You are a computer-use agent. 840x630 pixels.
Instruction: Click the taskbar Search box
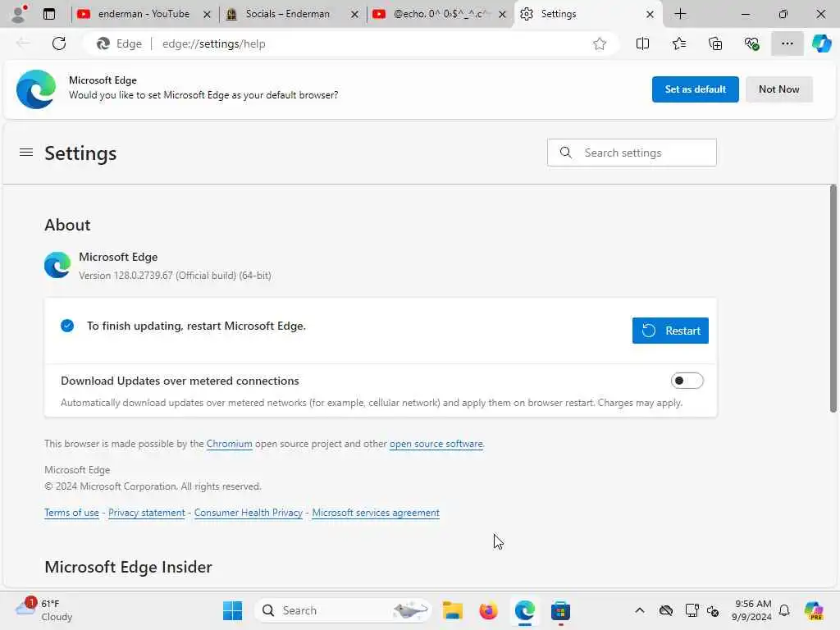(343, 610)
